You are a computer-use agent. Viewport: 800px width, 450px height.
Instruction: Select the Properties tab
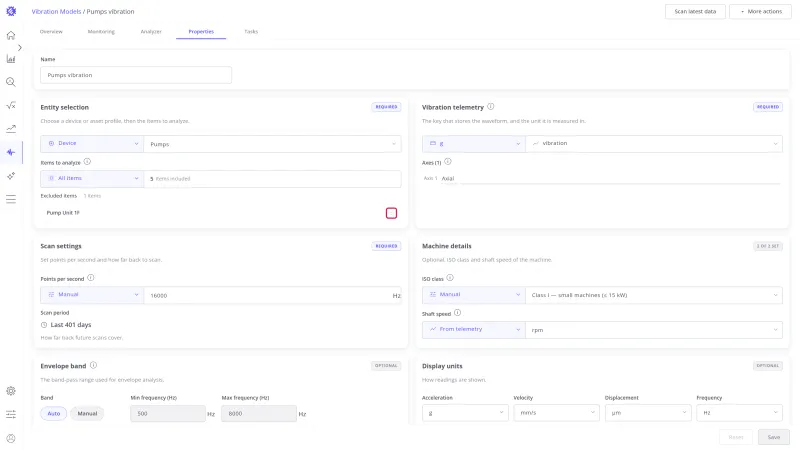point(201,32)
